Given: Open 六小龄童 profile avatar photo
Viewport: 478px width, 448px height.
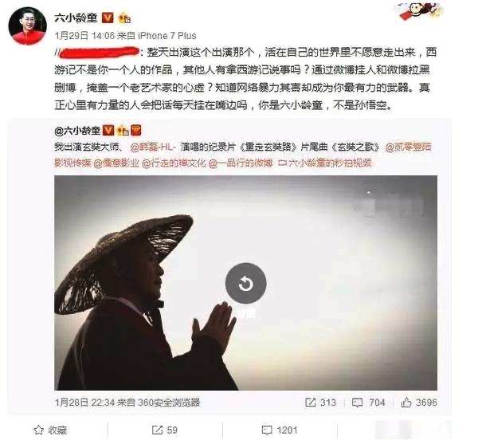Looking at the screenshot, I should tap(27, 26).
